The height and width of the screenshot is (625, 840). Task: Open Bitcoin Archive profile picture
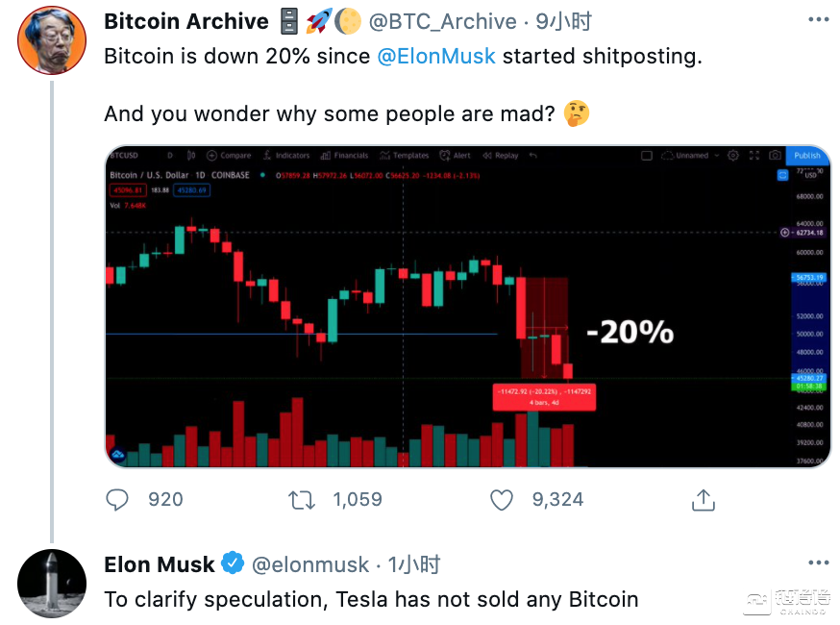coord(52,40)
